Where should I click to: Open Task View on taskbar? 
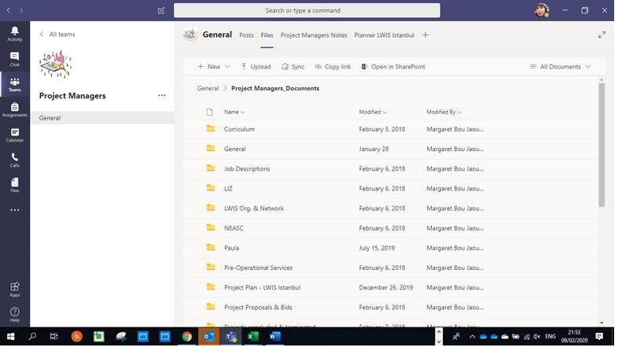pos(53,337)
